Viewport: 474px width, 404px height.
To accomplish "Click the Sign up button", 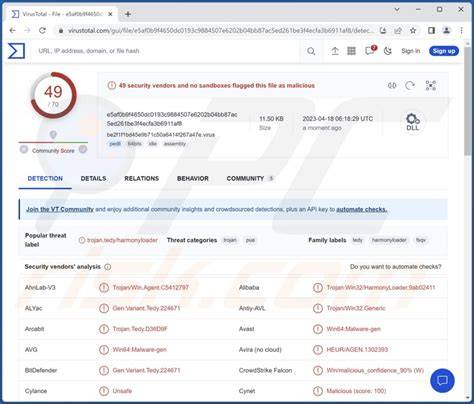I will click(x=444, y=51).
